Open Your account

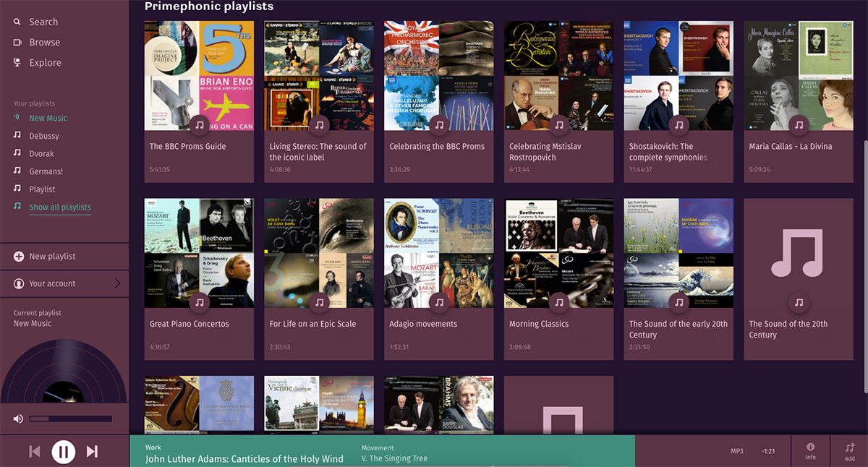52,283
